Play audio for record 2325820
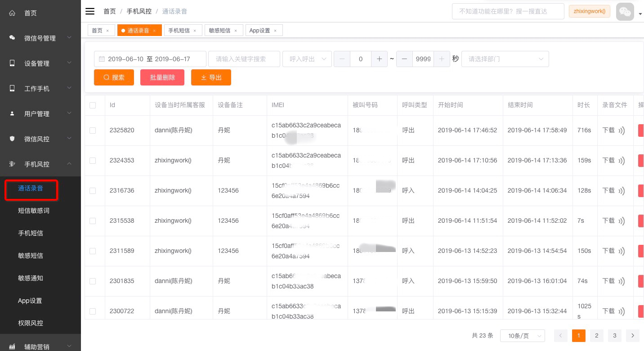 tap(622, 130)
